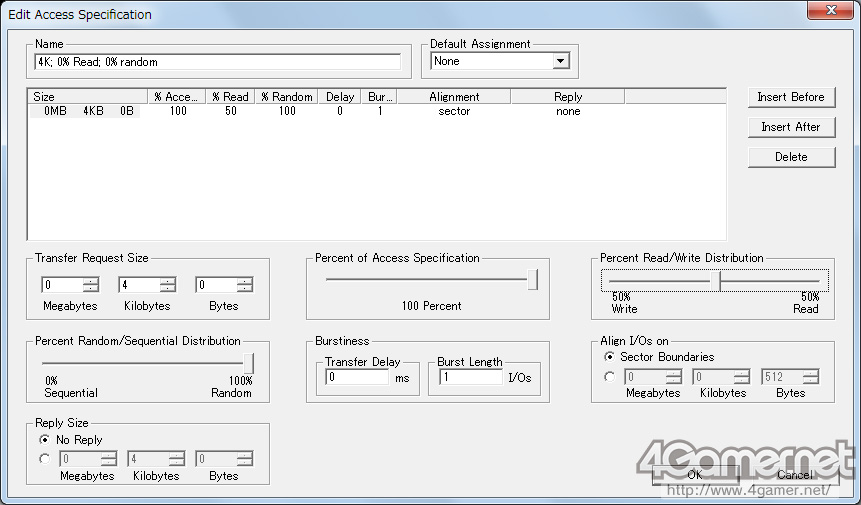This screenshot has height=505, width=861.
Task: Click Random/Sequential Distribution slider thumb
Action: pos(248,362)
